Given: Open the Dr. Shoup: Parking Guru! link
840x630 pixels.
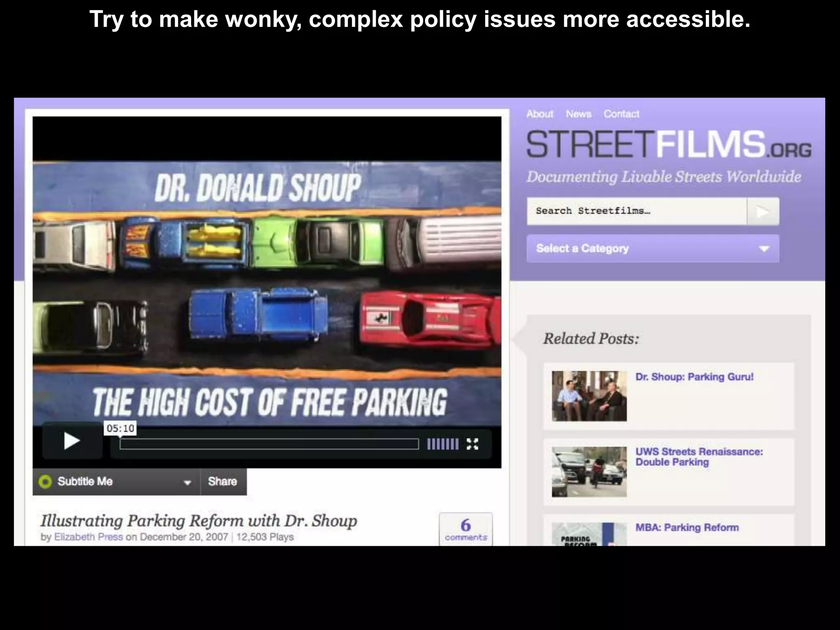Looking at the screenshot, I should click(x=694, y=377).
